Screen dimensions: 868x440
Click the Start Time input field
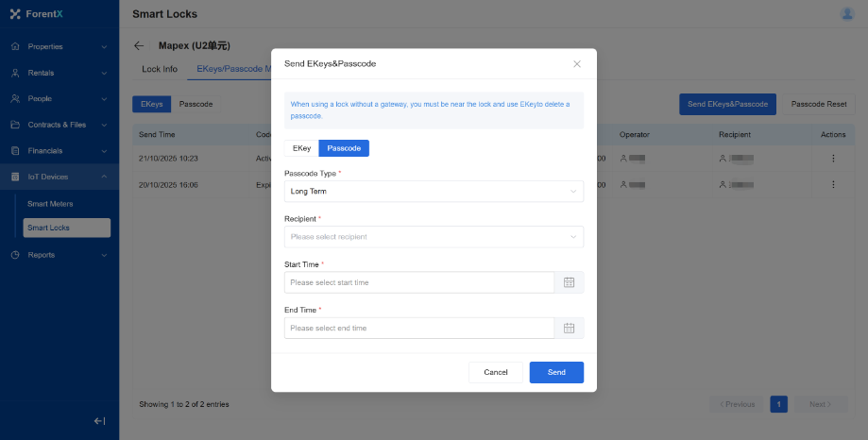tap(419, 282)
